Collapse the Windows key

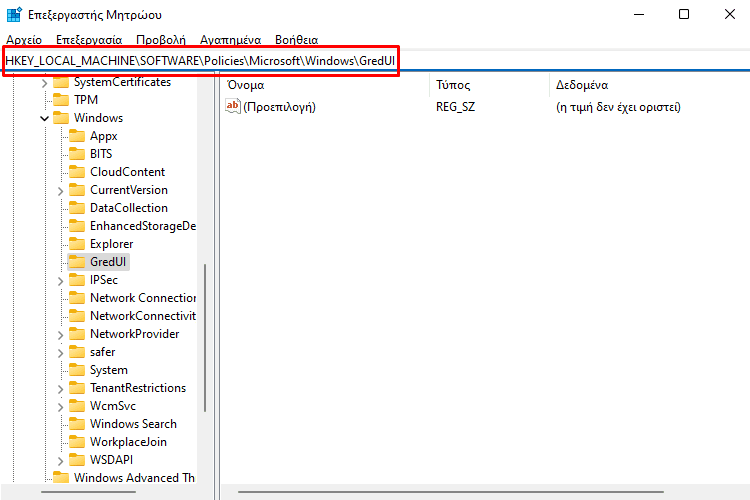click(x=44, y=118)
